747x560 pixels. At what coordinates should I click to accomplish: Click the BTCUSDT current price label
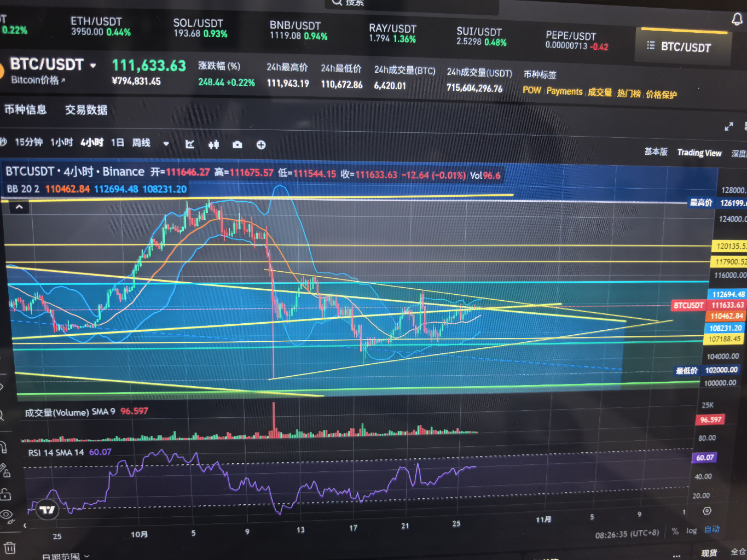coord(688,305)
